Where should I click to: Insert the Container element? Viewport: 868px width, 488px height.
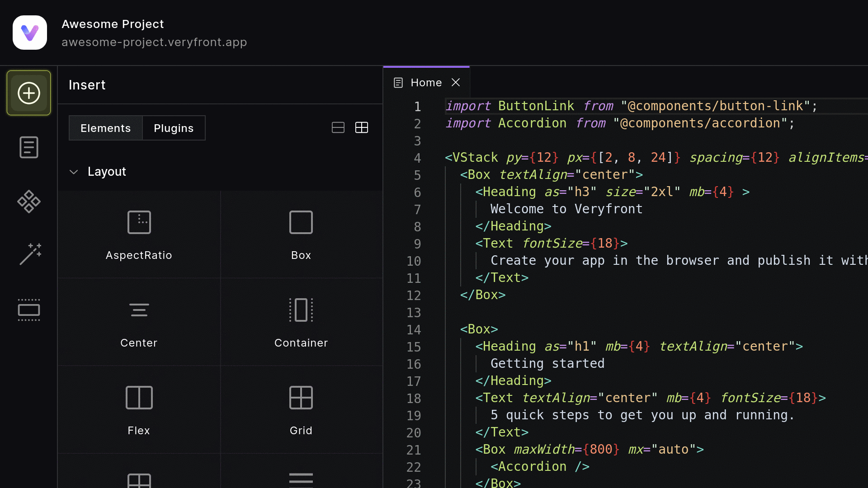301,322
